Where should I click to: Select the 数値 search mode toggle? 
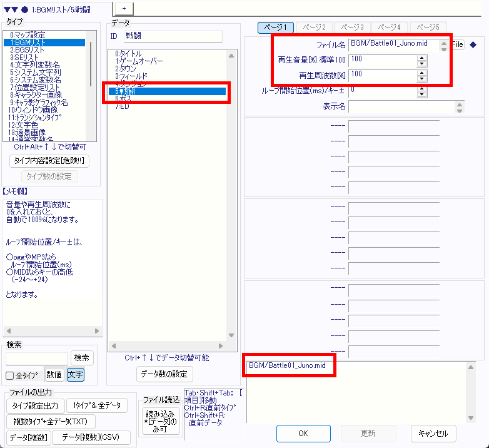coord(54,375)
